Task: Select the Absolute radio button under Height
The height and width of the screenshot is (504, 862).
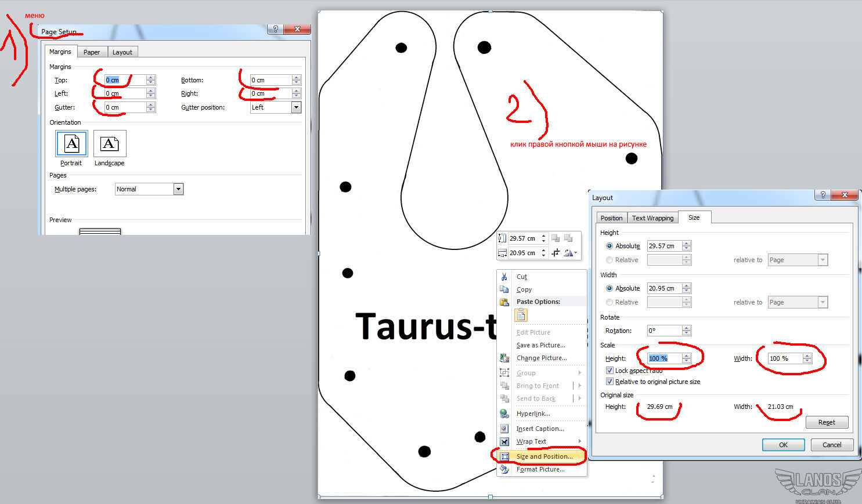Action: click(x=609, y=246)
